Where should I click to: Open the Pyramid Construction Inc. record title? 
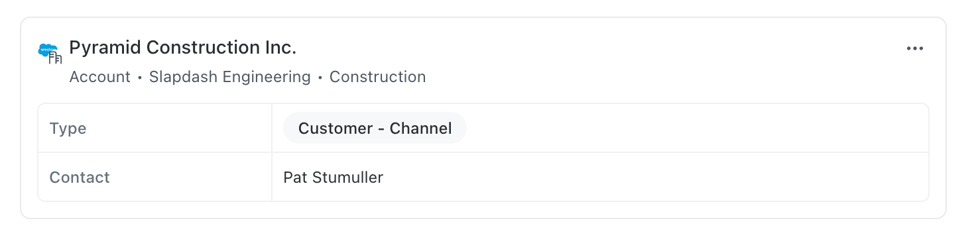(183, 48)
